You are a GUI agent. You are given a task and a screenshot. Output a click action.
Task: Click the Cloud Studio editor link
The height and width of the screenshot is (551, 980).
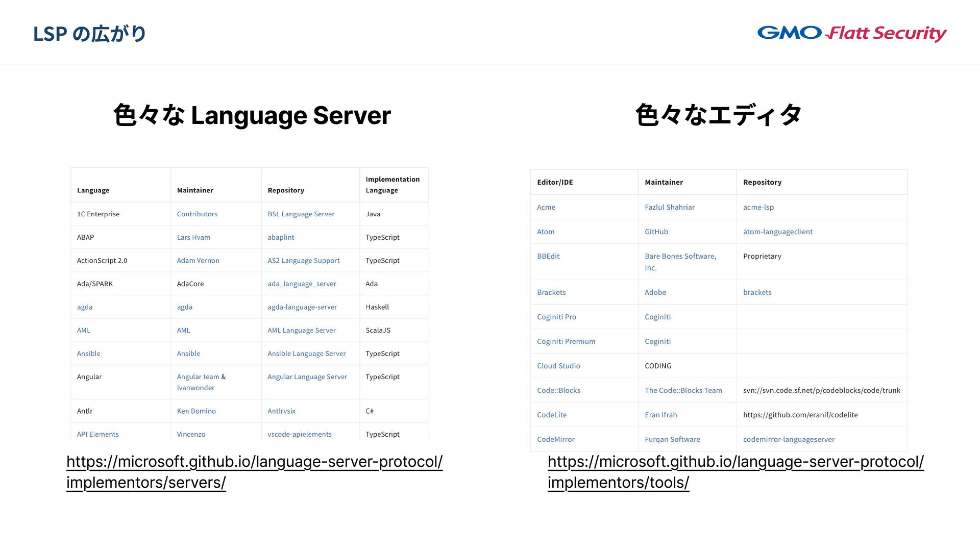(558, 366)
